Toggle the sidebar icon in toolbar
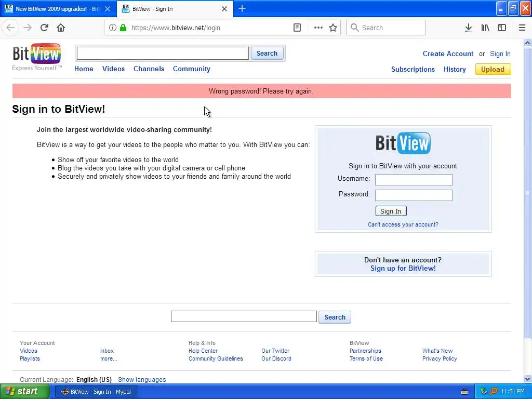This screenshot has height=399, width=532. point(502,28)
